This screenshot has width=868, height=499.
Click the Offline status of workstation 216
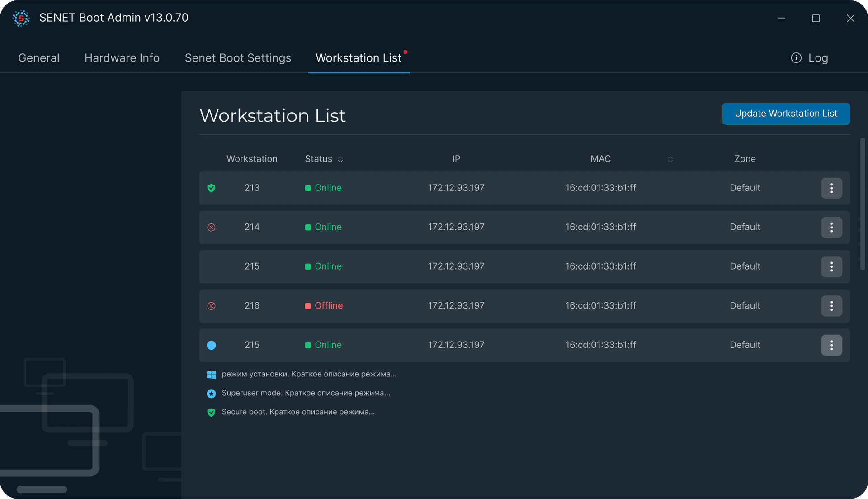(324, 306)
